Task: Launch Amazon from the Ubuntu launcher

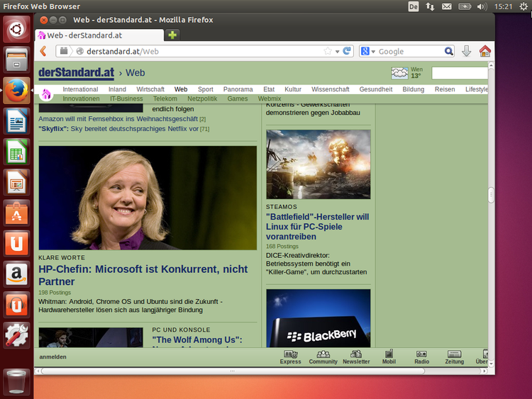Action: pyautogui.click(x=16, y=273)
